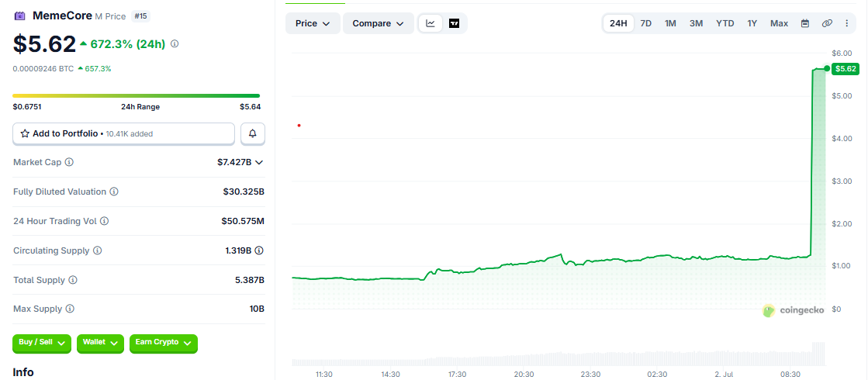
Task: Click star icon in Add to Portfolio
Action: [25, 133]
